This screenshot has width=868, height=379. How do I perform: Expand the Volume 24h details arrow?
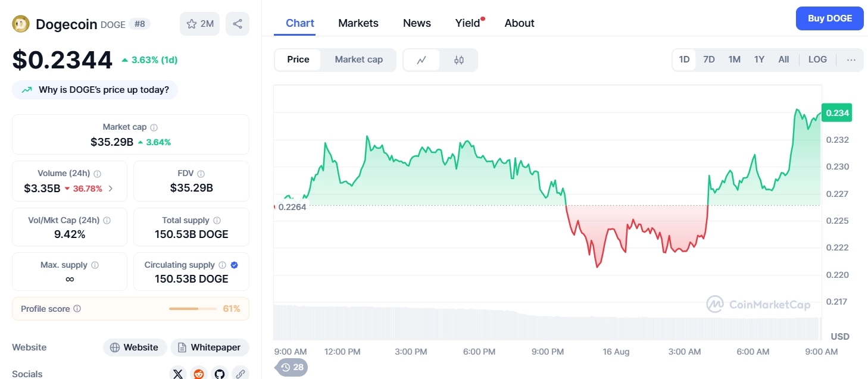click(x=111, y=187)
